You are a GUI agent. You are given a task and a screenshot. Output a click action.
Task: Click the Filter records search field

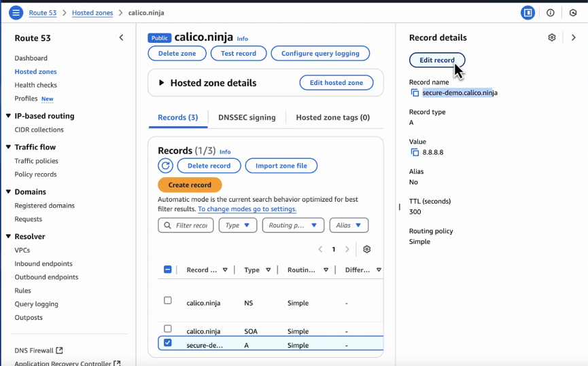coord(186,225)
